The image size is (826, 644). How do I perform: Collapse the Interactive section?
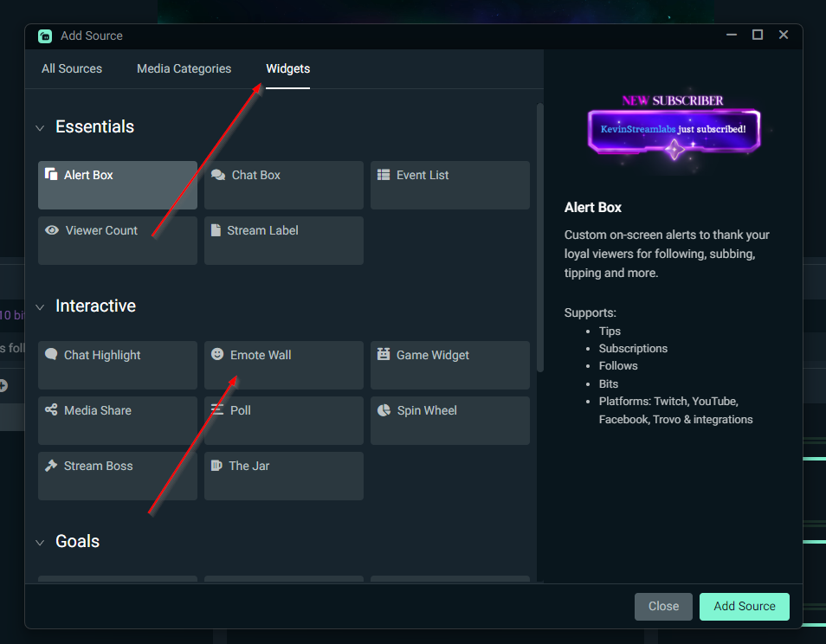pyautogui.click(x=40, y=306)
